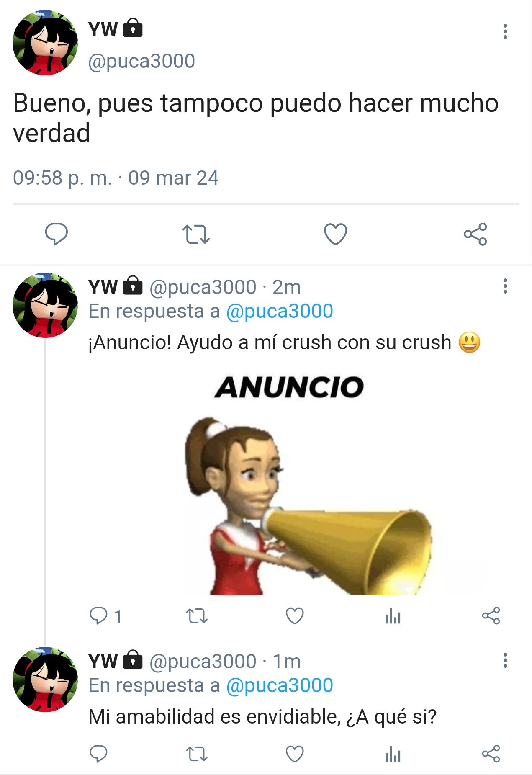View analytics of the Anuncio reply
Image resolution: width=532 pixels, height=775 pixels.
tap(393, 616)
